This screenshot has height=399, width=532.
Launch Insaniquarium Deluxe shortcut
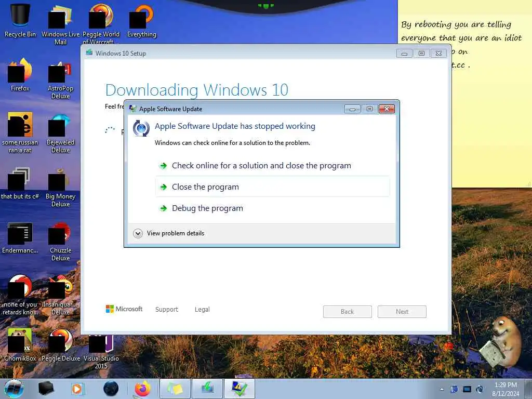[60, 295]
